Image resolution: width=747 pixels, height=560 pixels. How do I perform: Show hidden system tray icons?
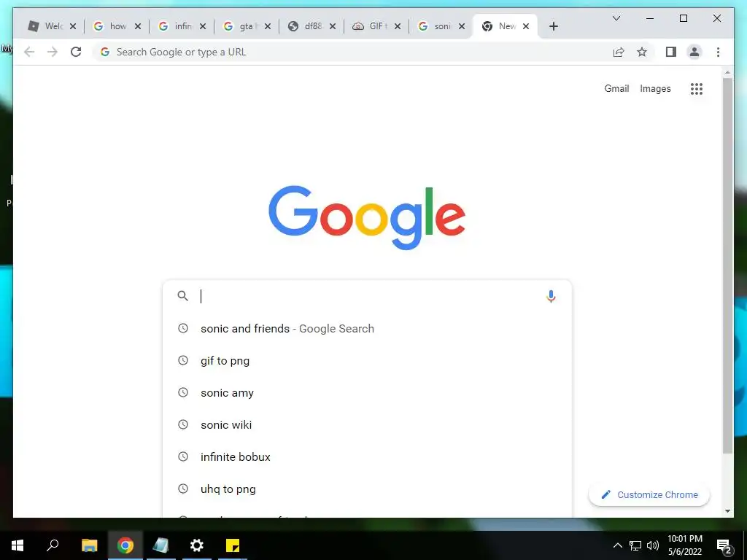617,545
